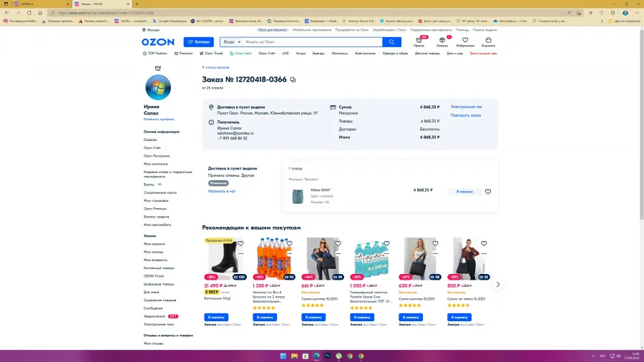Click the Повторить заказ link
The width and height of the screenshot is (644, 362).
click(x=465, y=115)
